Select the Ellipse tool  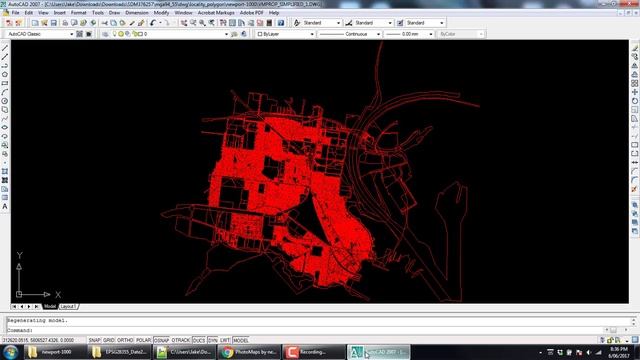pyautogui.click(x=5, y=127)
